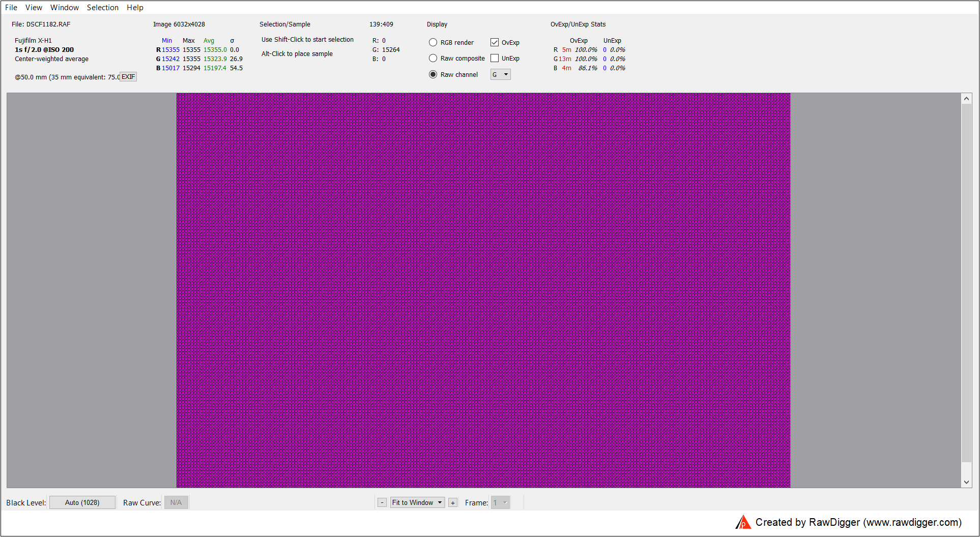Viewport: 980px width, 537px height.
Task: Click the R channel Min value 15355
Action: click(170, 50)
